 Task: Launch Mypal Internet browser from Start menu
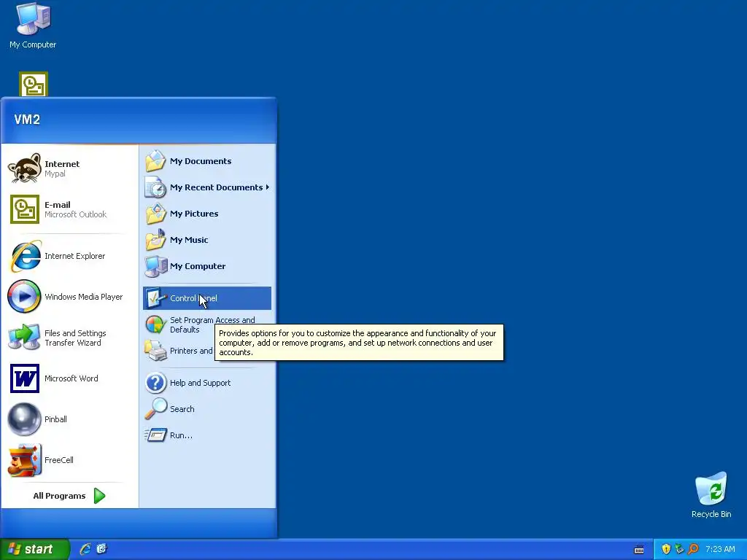[x=69, y=168]
